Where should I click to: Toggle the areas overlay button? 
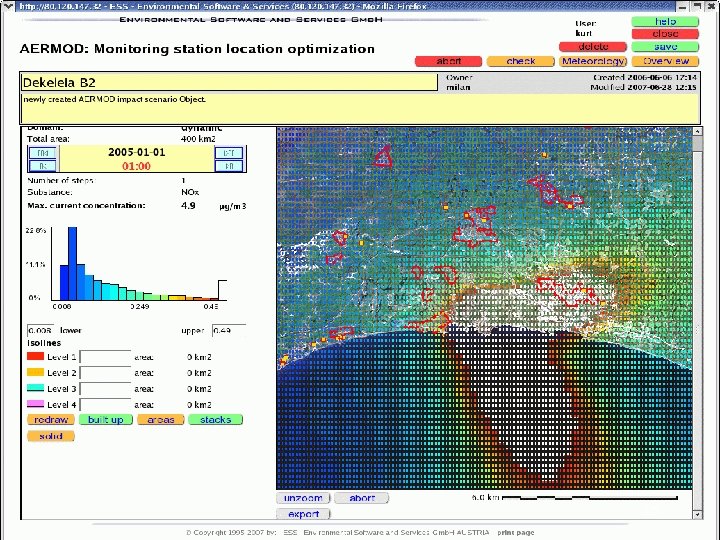coord(161,420)
